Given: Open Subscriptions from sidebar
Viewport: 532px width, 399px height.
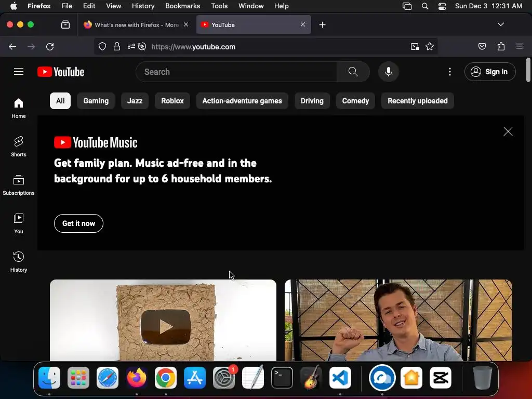Looking at the screenshot, I should [x=19, y=185].
